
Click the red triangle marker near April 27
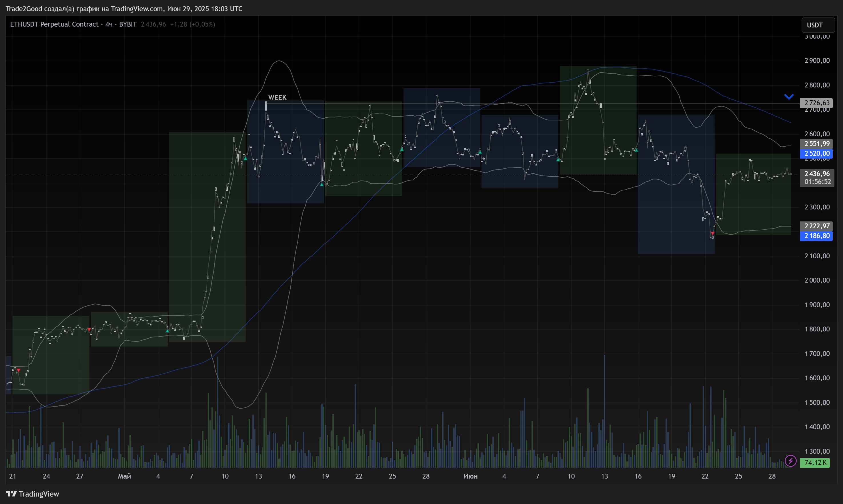(89, 329)
